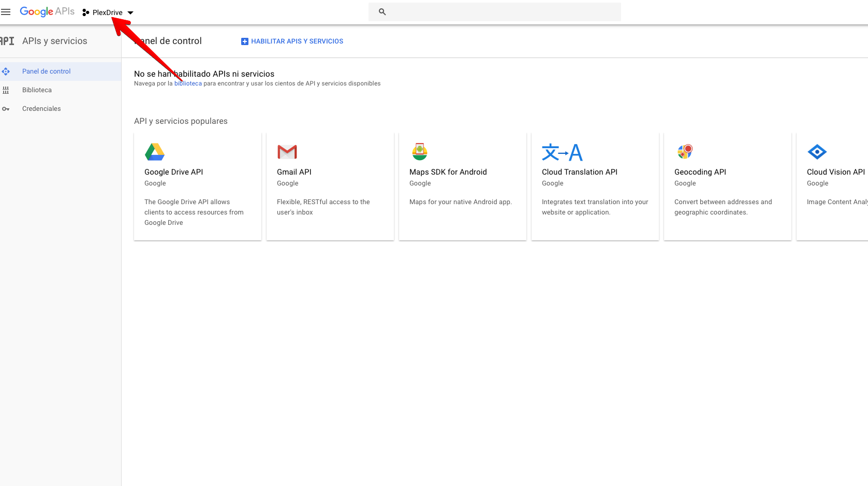Click the Biblioteca sidebar icon
868x486 pixels.
(6, 90)
